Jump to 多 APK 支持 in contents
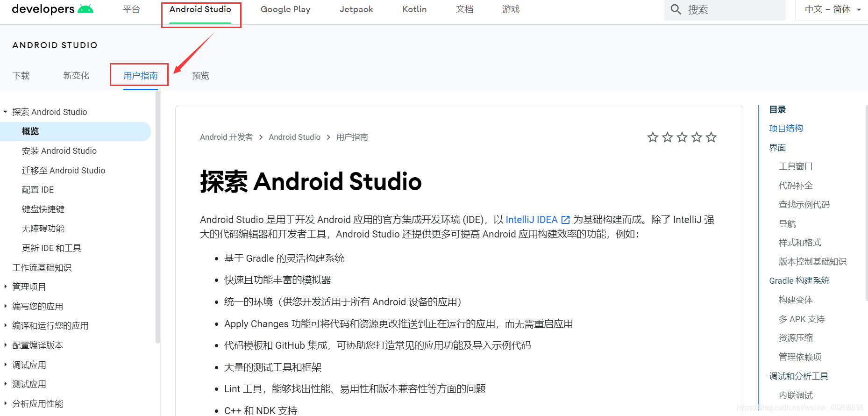 point(802,319)
